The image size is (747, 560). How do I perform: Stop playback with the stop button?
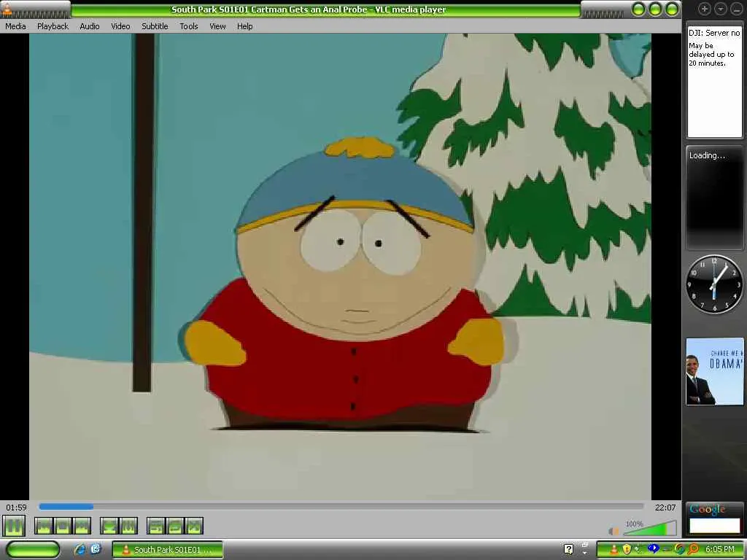click(x=63, y=526)
